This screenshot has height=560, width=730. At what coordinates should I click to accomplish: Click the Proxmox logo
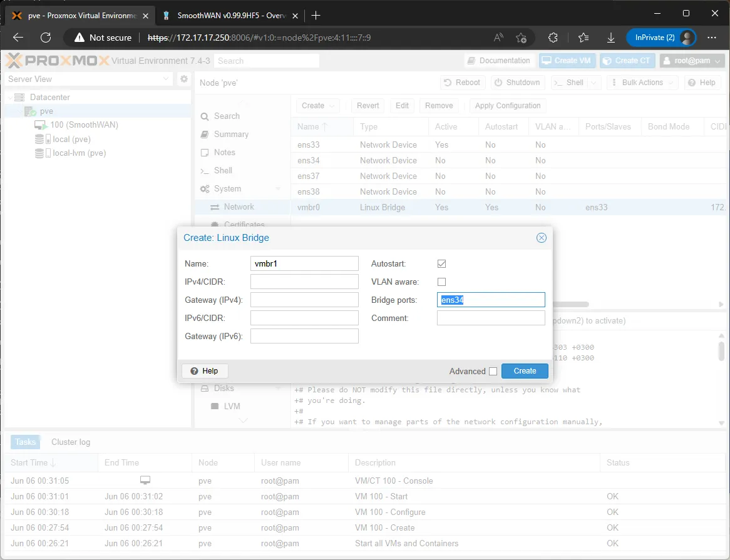coord(58,61)
